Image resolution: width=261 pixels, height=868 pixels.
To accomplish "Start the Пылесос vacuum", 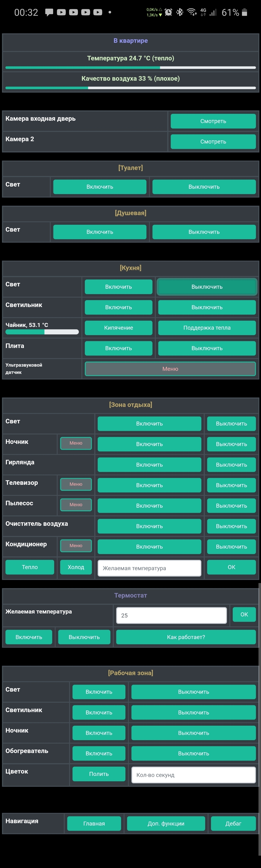I will coord(150,506).
